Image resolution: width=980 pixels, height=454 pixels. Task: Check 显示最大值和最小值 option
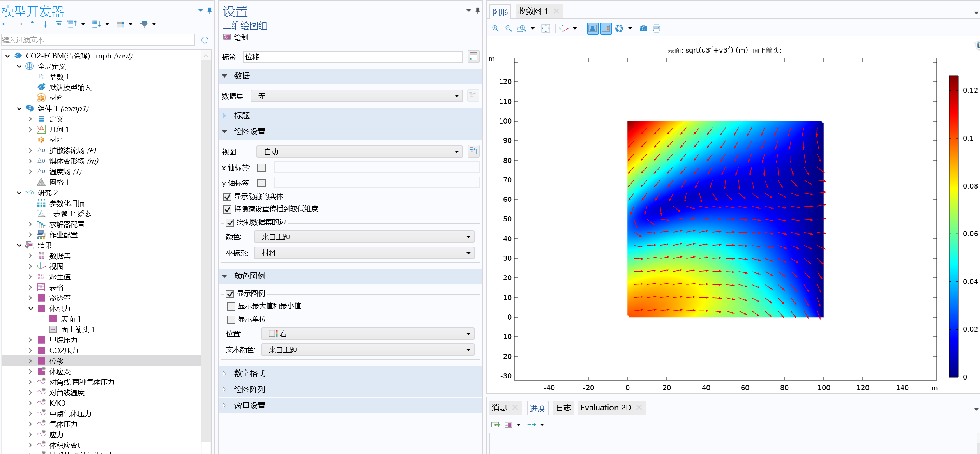pyautogui.click(x=231, y=306)
